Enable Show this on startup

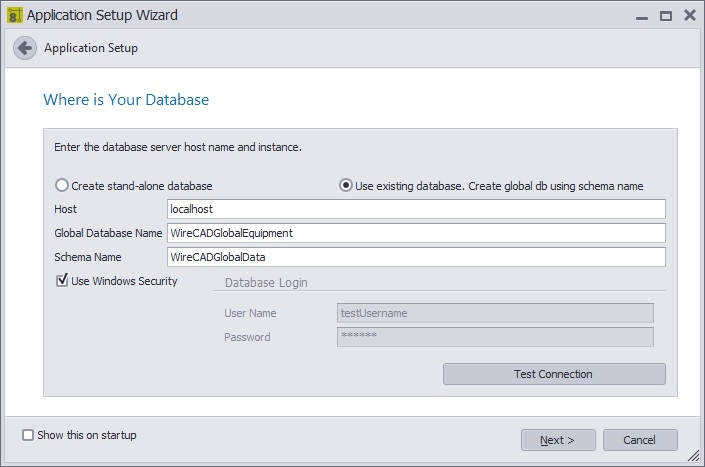(28, 435)
